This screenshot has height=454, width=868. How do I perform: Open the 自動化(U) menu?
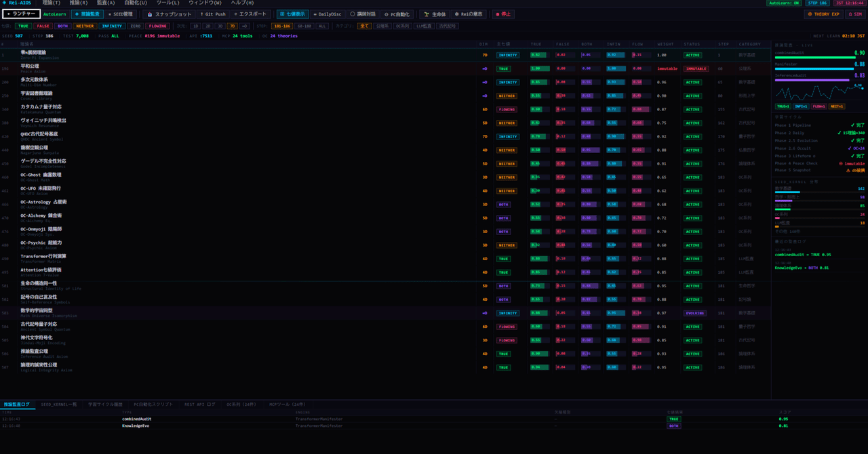136,3
